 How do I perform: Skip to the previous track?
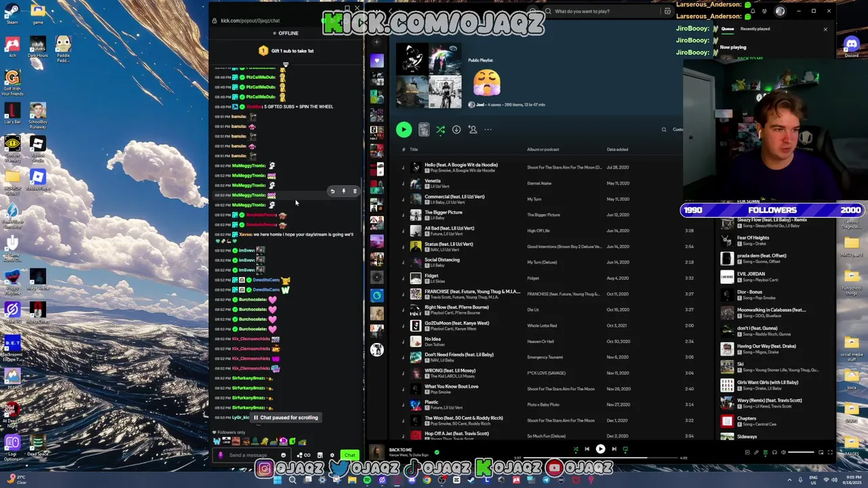pos(587,449)
